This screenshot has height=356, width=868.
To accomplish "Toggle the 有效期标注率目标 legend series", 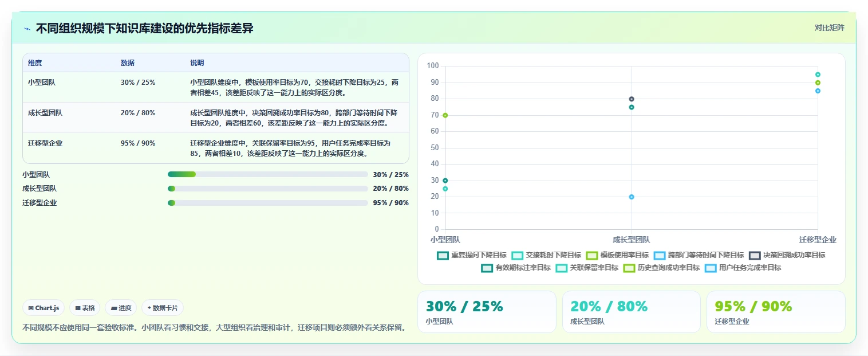I will pos(516,268).
